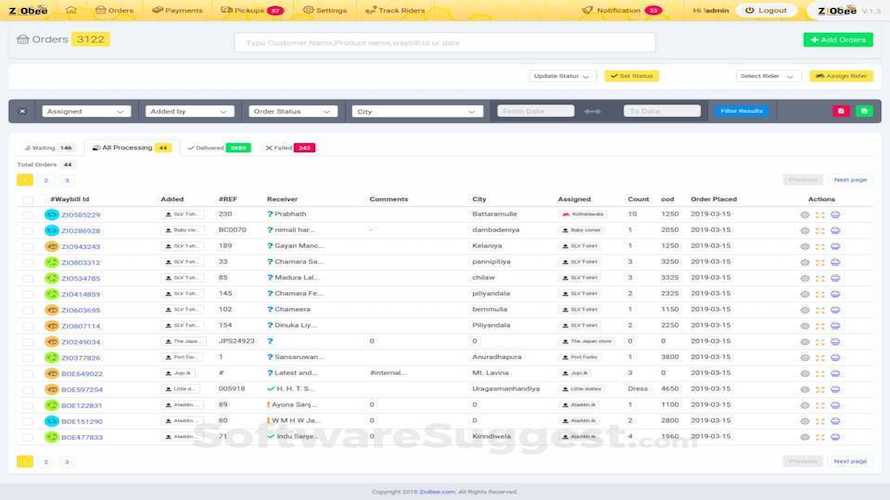890x500 pixels.
Task: Check the box for order BOE122831
Action: 27,406
